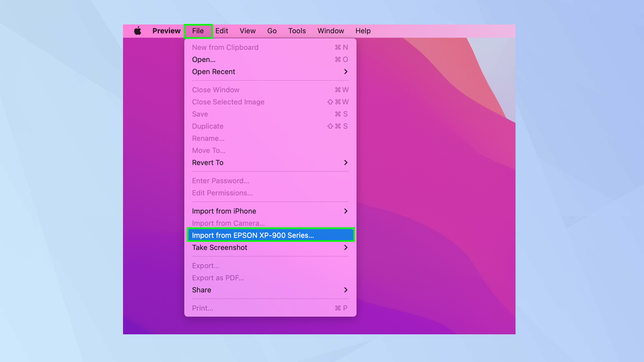Screen dimensions: 644x362
Task: Expand the Take Screenshot submenu
Action: click(219, 247)
